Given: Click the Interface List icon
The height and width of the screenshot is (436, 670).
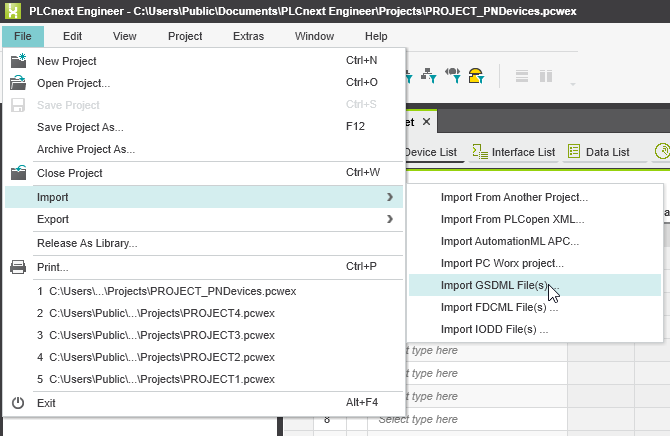Looking at the screenshot, I should [x=480, y=152].
